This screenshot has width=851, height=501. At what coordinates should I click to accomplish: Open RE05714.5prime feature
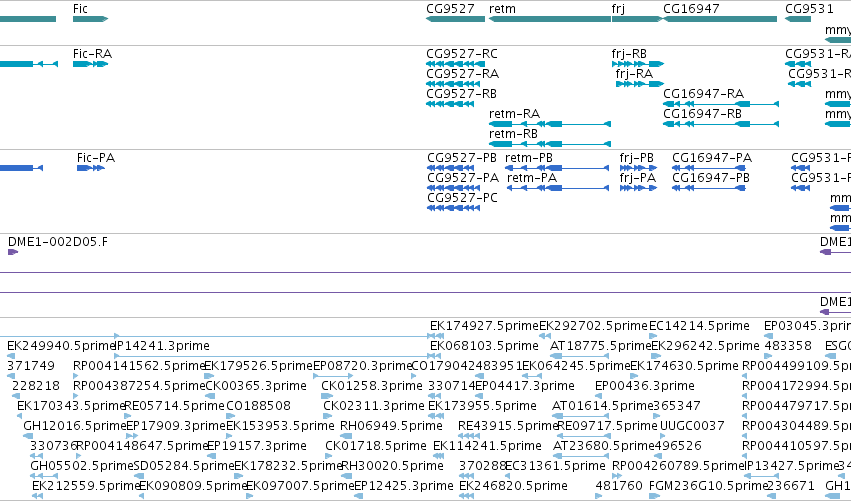click(175, 407)
